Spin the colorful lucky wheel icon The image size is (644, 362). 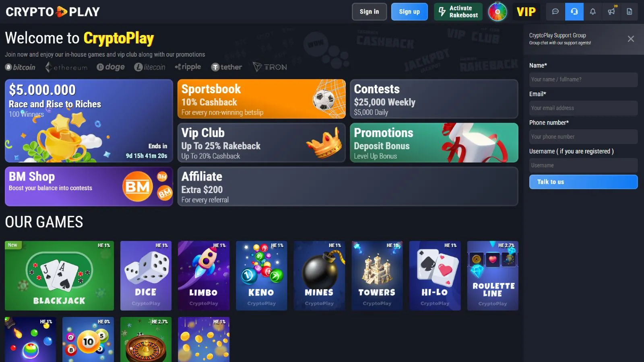[497, 12]
